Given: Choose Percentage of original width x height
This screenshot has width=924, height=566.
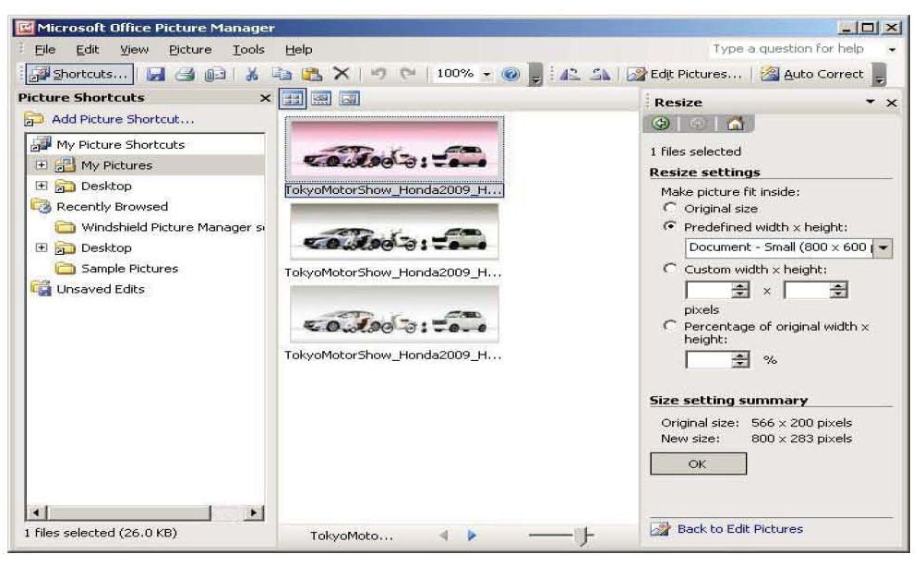Looking at the screenshot, I should point(670,327).
